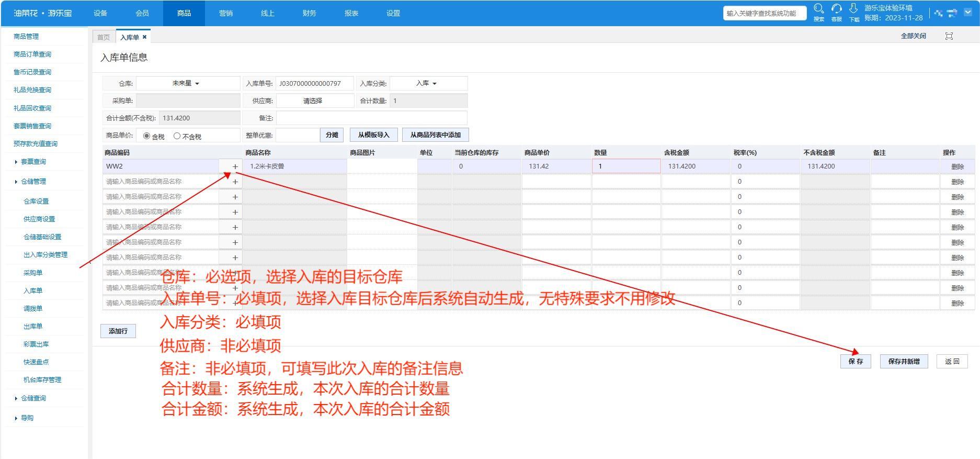
Task: Click the 备注 input field in the form
Action: [x=372, y=118]
